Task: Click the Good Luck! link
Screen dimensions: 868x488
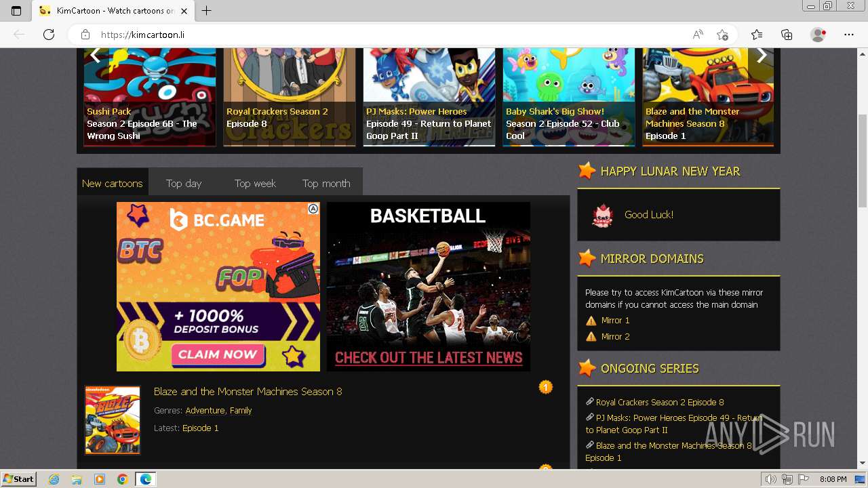Action: 649,214
